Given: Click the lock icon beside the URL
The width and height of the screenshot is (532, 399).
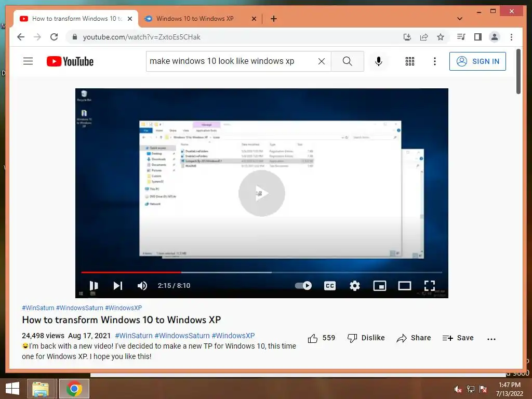Looking at the screenshot, I should [75, 37].
